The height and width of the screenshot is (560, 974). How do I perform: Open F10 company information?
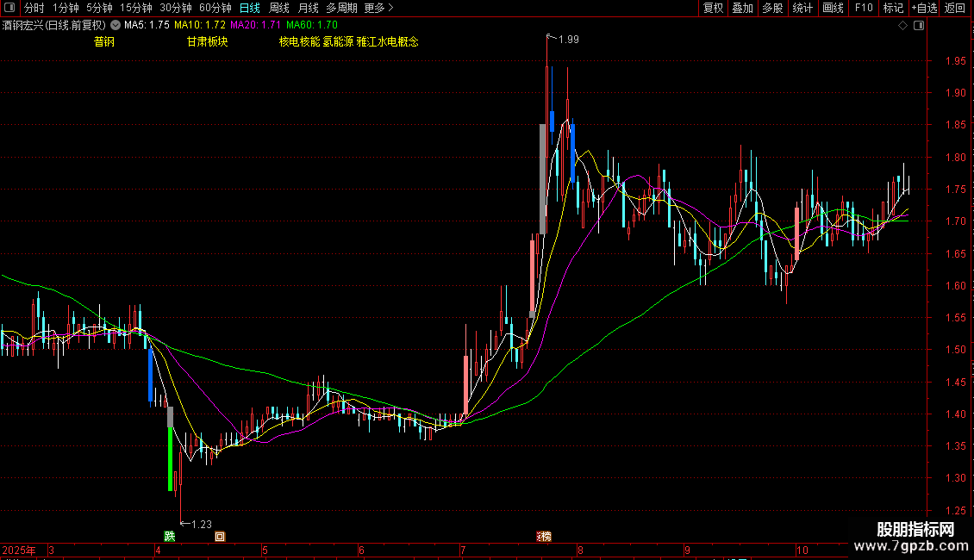(864, 8)
